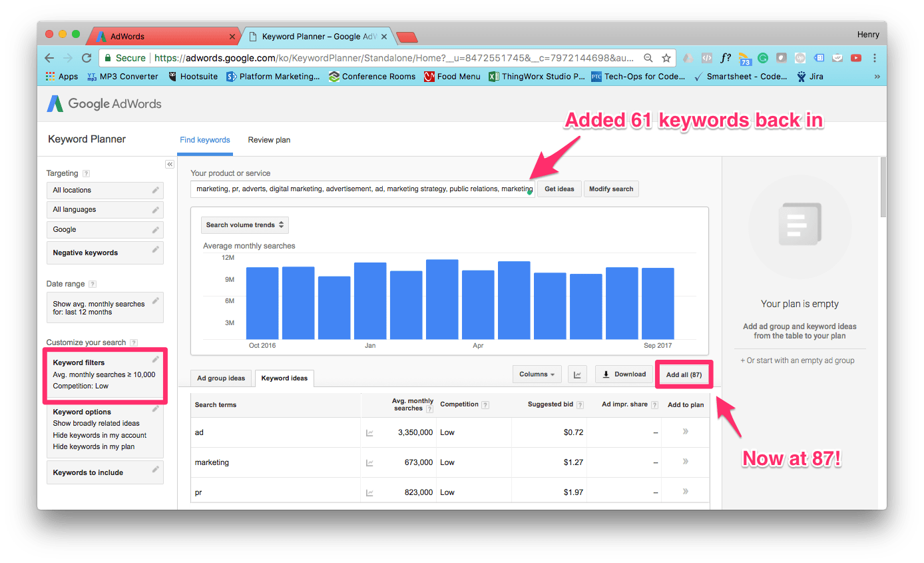Image resolution: width=924 pixels, height=563 pixels.
Task: Edit Negative keywords via pencil icon
Action: (155, 249)
